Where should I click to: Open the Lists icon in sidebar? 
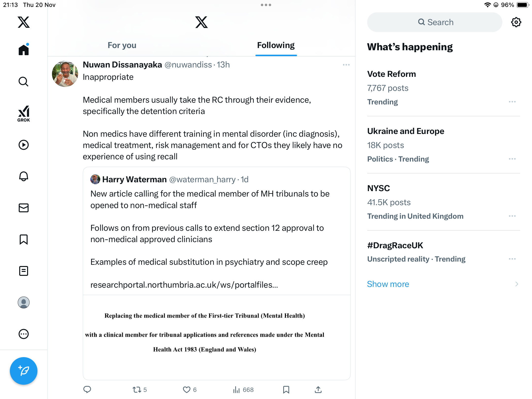pyautogui.click(x=24, y=271)
